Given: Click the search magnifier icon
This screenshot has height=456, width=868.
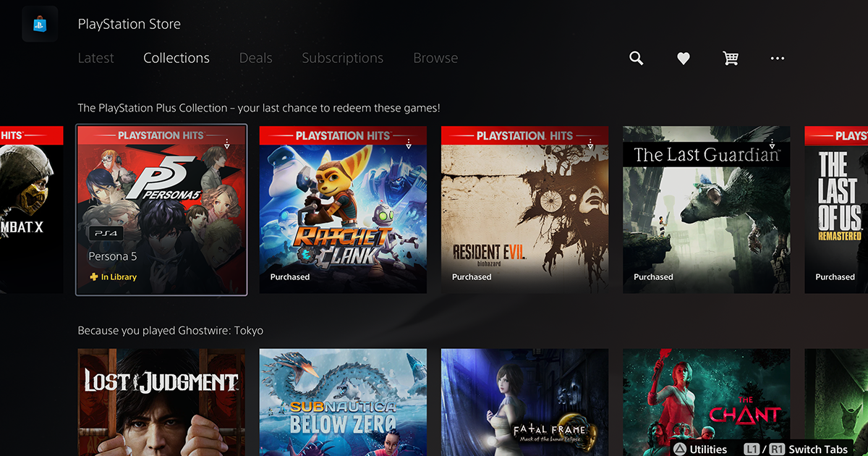Looking at the screenshot, I should (636, 59).
